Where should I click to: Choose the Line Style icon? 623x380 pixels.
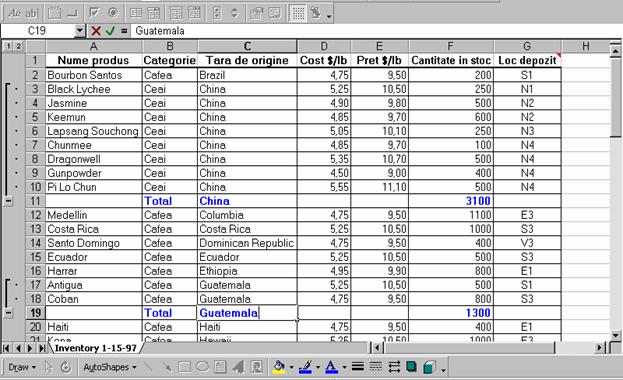click(358, 366)
